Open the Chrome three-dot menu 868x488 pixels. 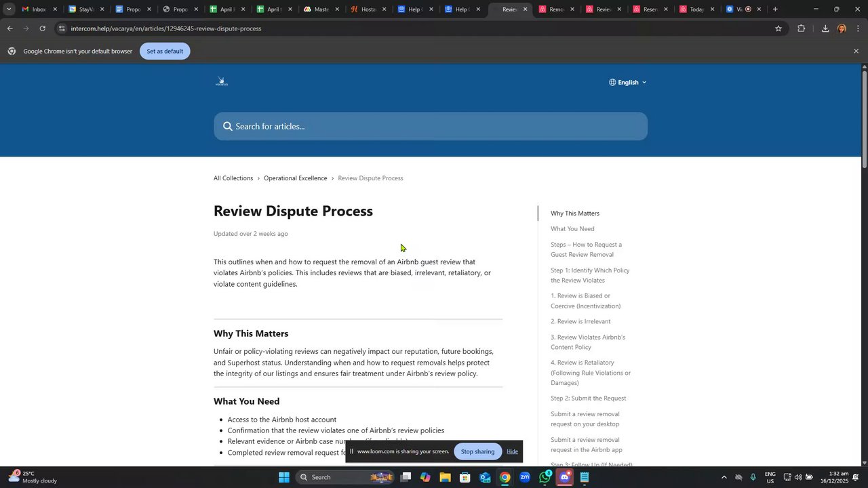pyautogui.click(x=858, y=28)
